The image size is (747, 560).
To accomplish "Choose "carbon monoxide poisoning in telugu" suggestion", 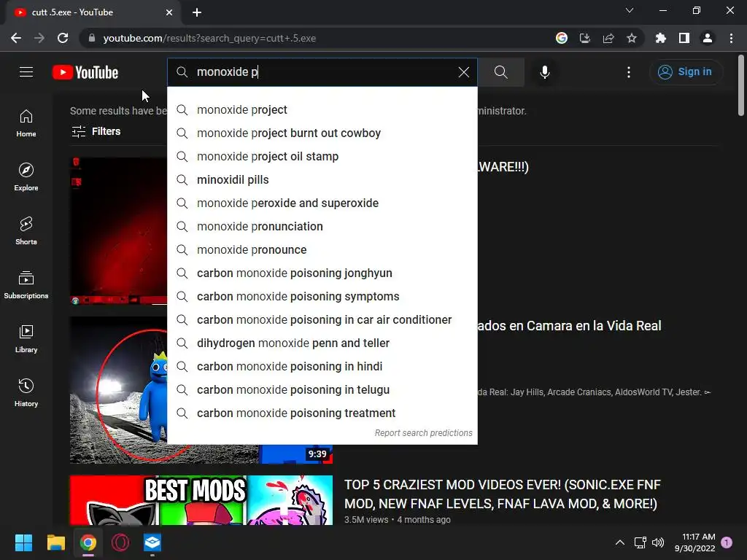I will 322,389.
